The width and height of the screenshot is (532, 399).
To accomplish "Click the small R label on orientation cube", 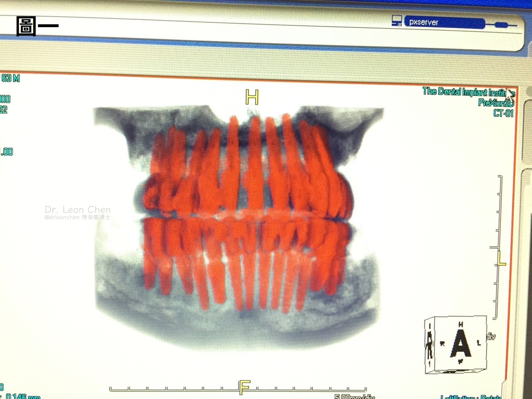I will point(442,343).
